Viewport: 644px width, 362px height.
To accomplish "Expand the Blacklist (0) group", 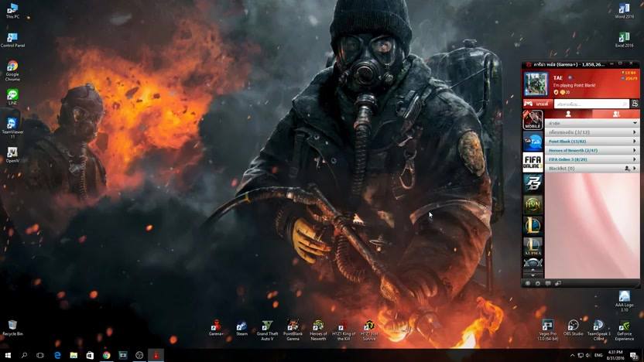I will point(592,169).
